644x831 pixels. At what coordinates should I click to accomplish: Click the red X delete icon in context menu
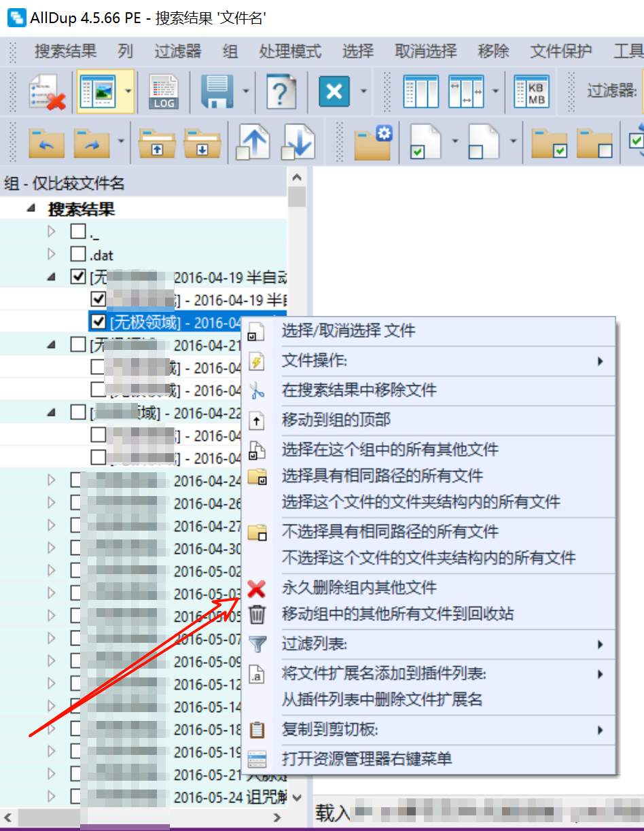point(257,588)
